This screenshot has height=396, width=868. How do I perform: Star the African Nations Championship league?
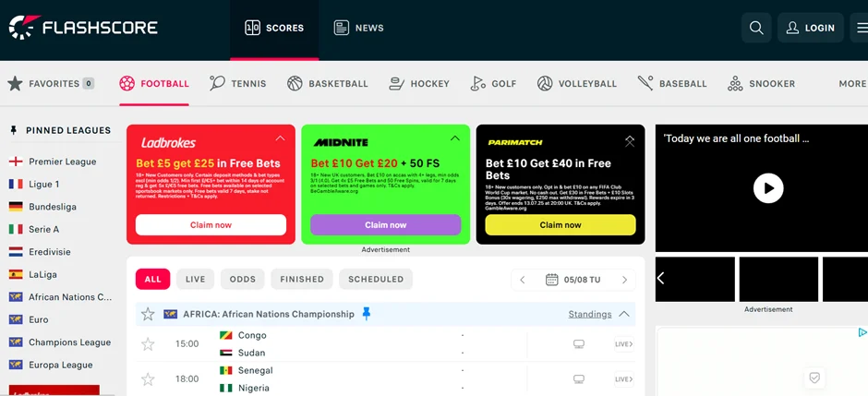tap(148, 314)
